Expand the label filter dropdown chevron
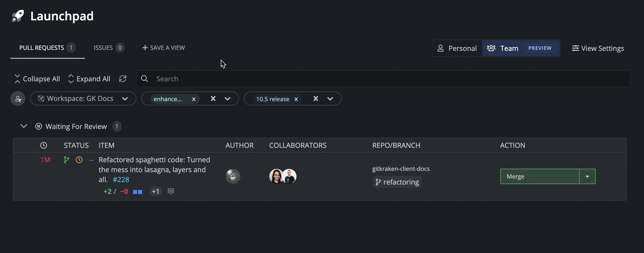644x253 pixels. click(x=228, y=99)
